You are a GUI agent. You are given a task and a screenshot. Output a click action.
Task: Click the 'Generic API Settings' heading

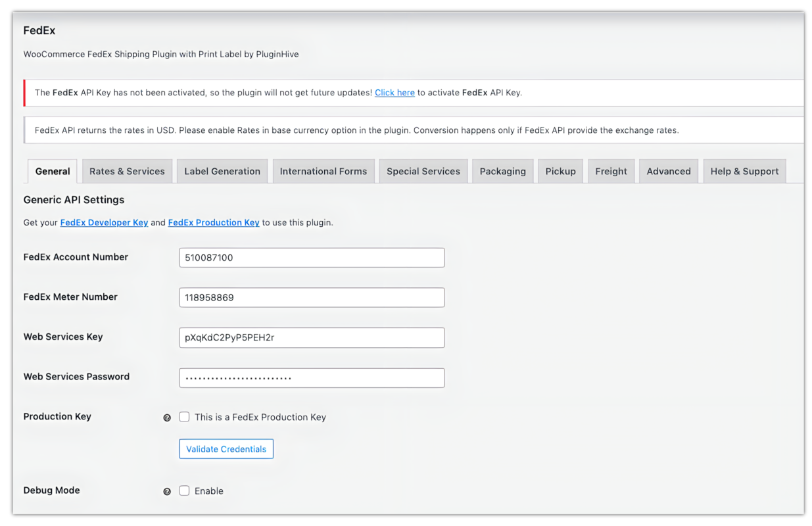pos(74,200)
